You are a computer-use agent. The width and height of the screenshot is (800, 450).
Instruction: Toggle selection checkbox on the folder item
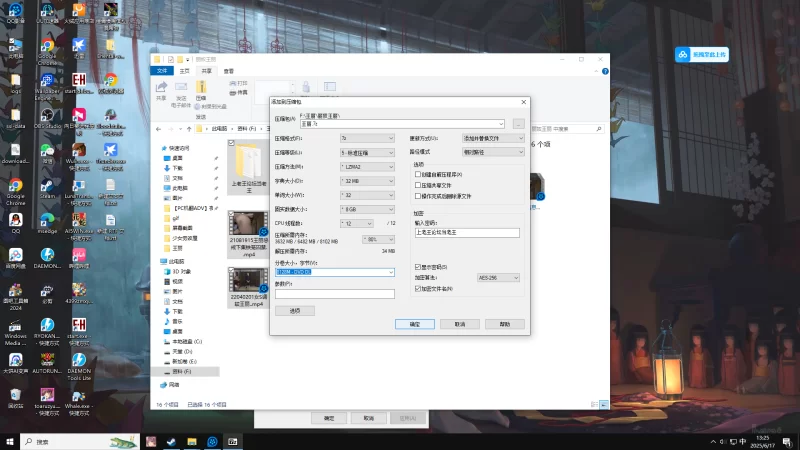click(x=231, y=143)
